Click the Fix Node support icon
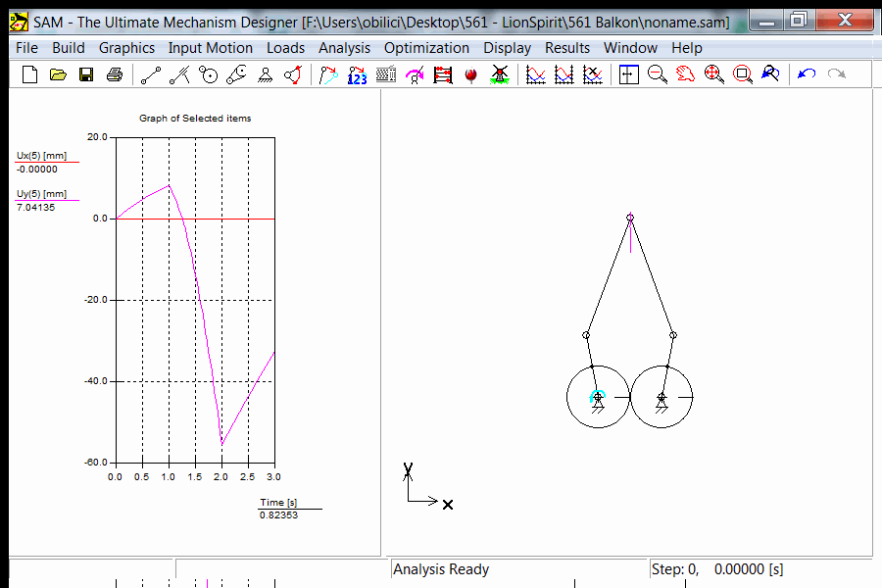 coord(265,74)
